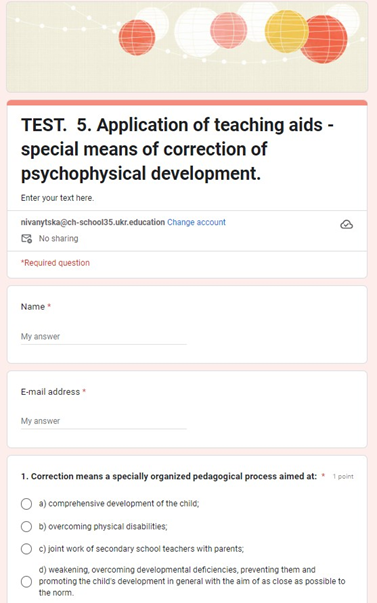Open the Change account link
377x603 pixels.
[196, 222]
